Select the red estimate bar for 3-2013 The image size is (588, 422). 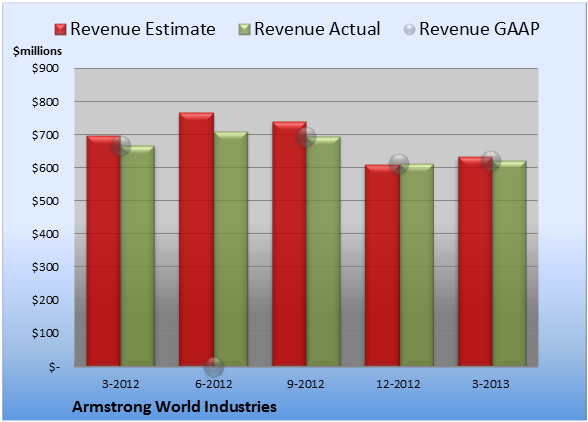coord(475,261)
